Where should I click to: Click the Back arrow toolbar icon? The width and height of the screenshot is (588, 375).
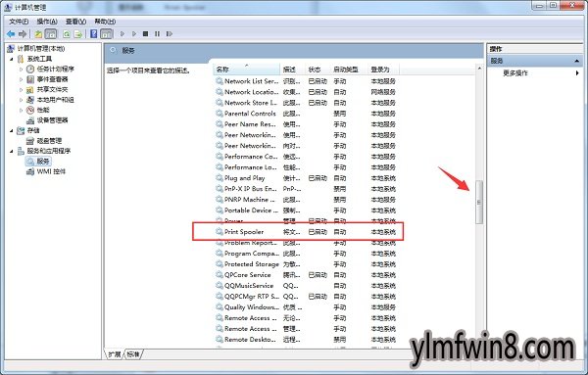[11, 34]
